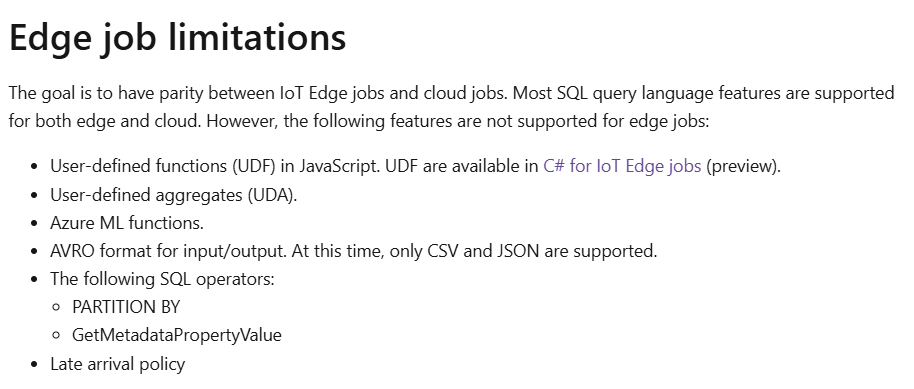Click the (preview) text after the link
The image size is (914, 389).
coord(743,166)
